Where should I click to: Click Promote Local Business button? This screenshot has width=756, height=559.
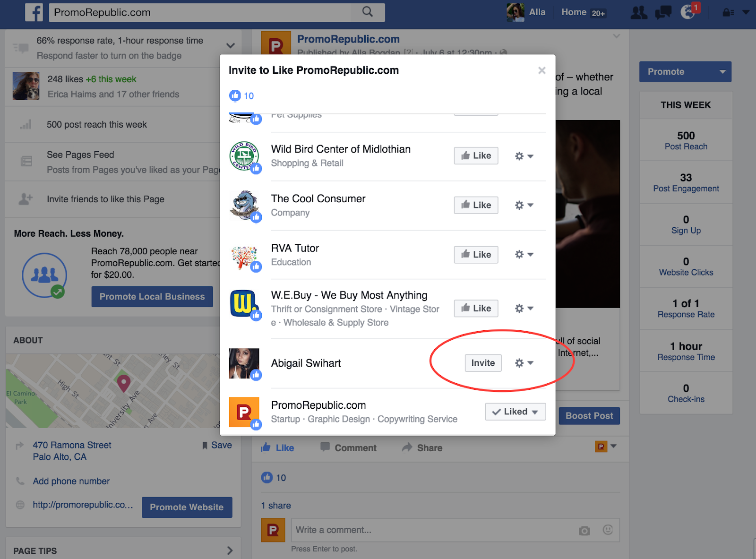152,297
